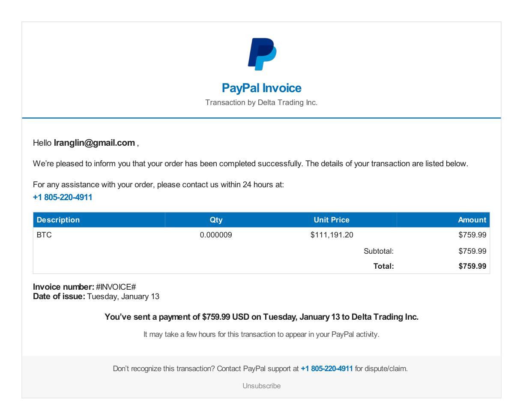This screenshot has width=523, height=420.
Task: Open the Unsubscribe link
Action: (x=261, y=386)
